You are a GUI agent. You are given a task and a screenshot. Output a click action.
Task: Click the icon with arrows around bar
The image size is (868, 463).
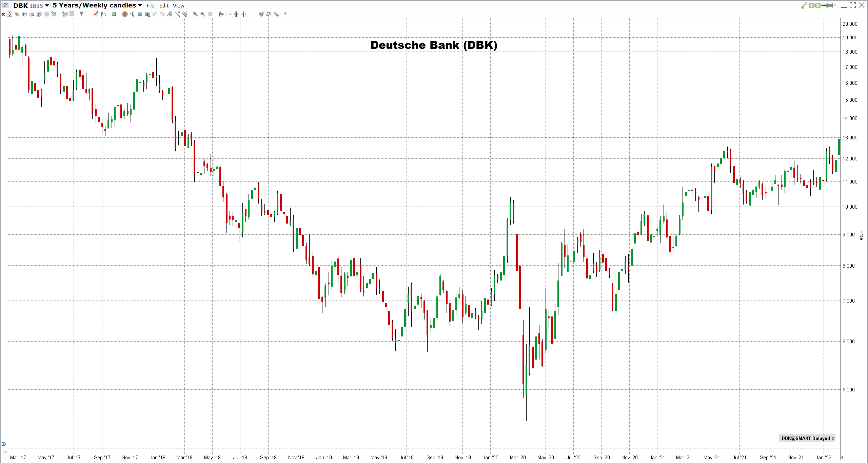(x=236, y=14)
